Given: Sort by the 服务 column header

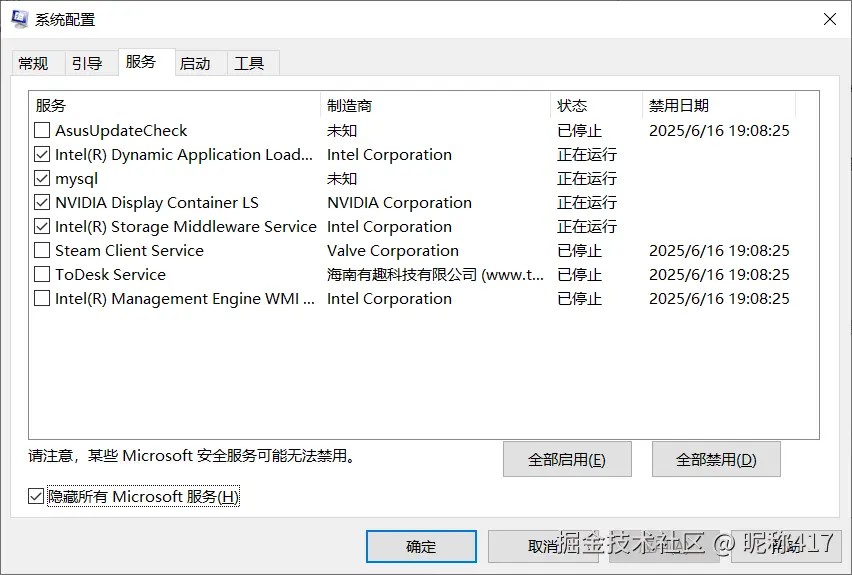Looking at the screenshot, I should point(175,106).
